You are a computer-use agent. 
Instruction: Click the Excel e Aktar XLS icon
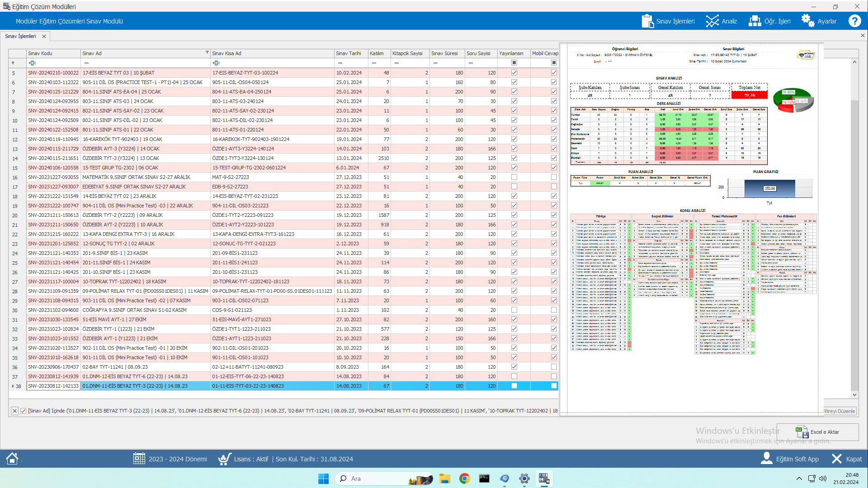click(x=802, y=432)
